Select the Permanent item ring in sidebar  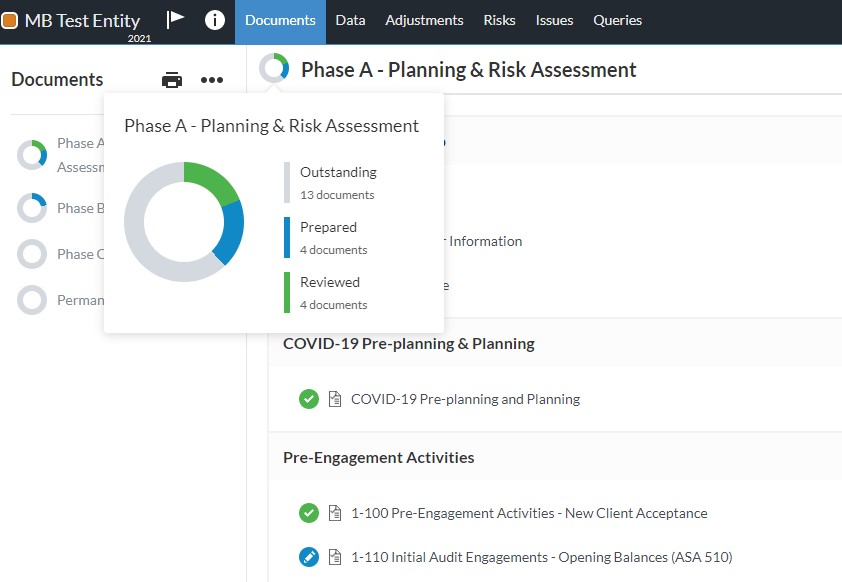pos(32,300)
